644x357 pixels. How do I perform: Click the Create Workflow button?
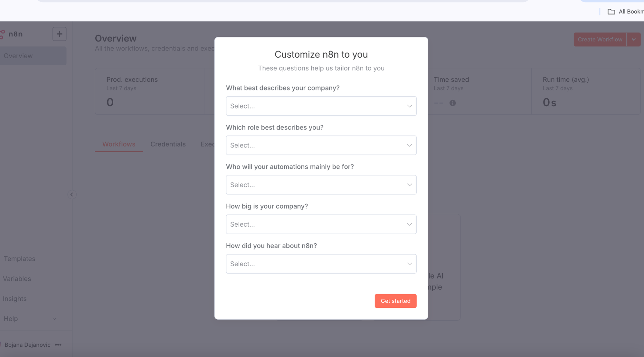pyautogui.click(x=600, y=40)
